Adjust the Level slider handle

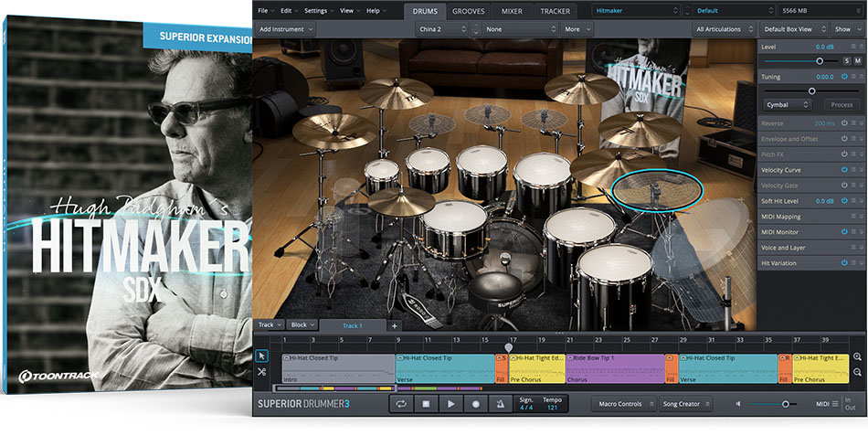pos(820,61)
